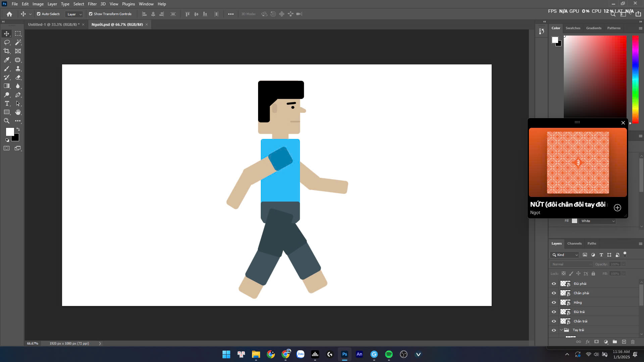Viewport: 644px width, 362px height.
Task: Click the album art in Spotify popup
Action: click(578, 162)
